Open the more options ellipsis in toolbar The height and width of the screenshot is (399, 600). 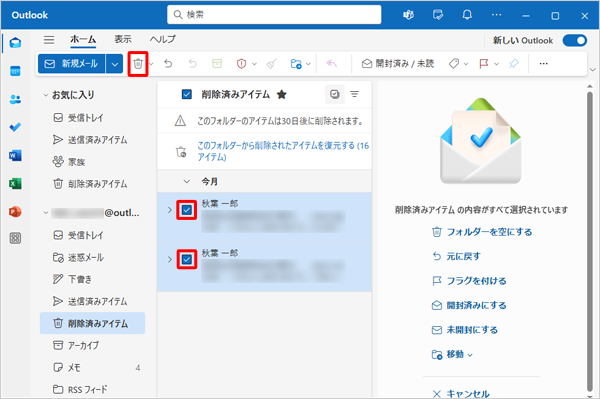coord(543,64)
